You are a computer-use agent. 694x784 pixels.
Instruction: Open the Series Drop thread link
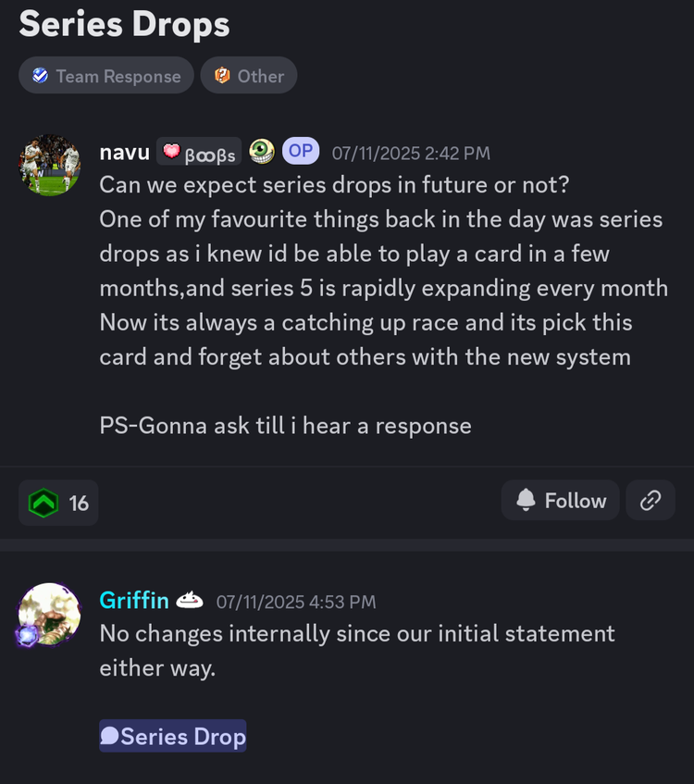[x=173, y=736]
